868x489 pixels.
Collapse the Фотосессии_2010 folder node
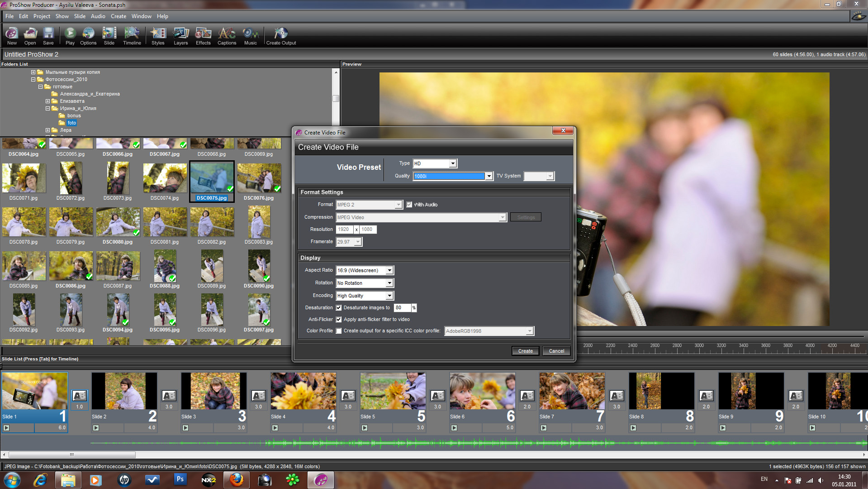(x=33, y=80)
